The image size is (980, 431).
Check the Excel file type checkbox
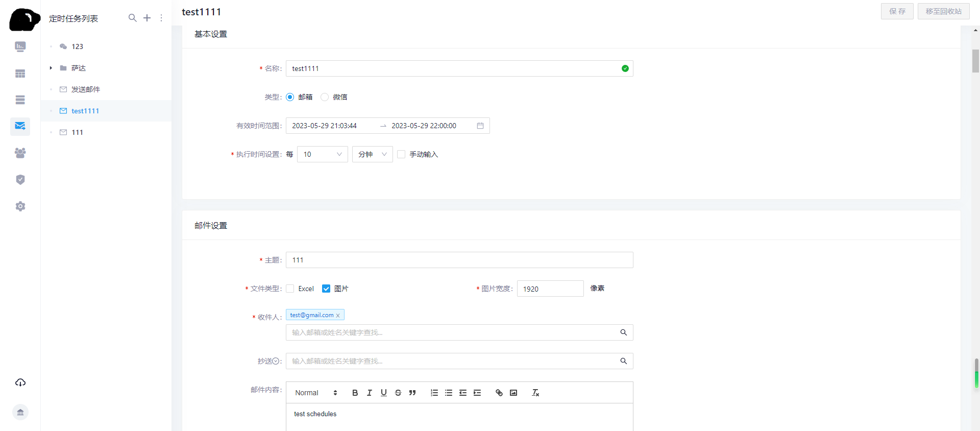[x=290, y=289]
